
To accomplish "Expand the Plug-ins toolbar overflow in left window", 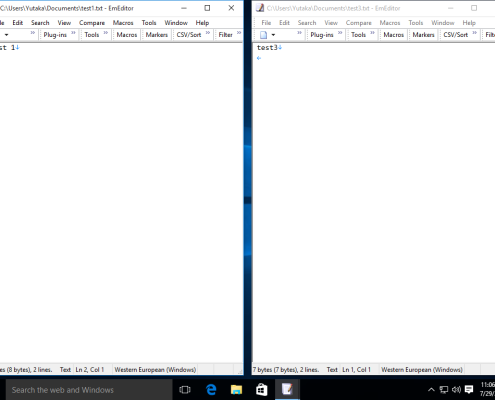I will point(73,33).
